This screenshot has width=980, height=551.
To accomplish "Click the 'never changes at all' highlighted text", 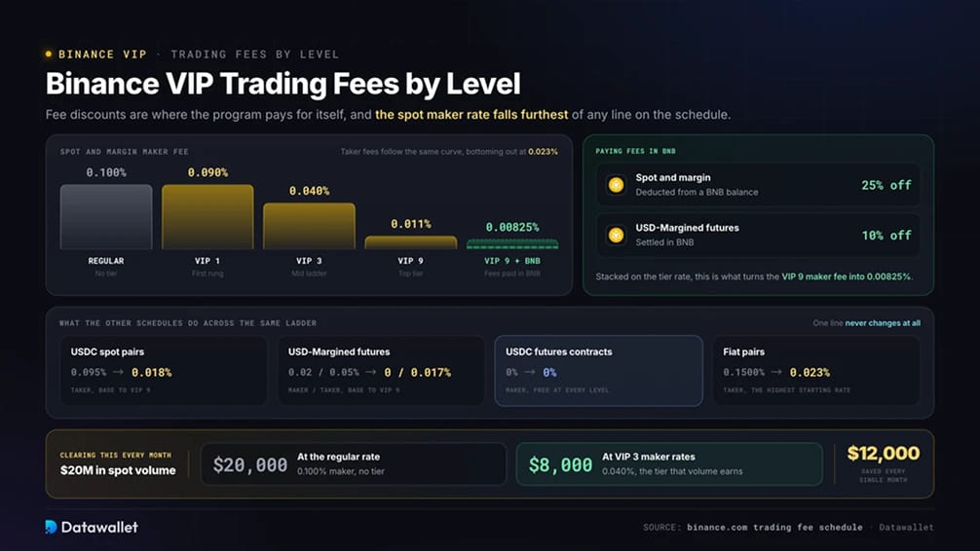I will tap(883, 323).
